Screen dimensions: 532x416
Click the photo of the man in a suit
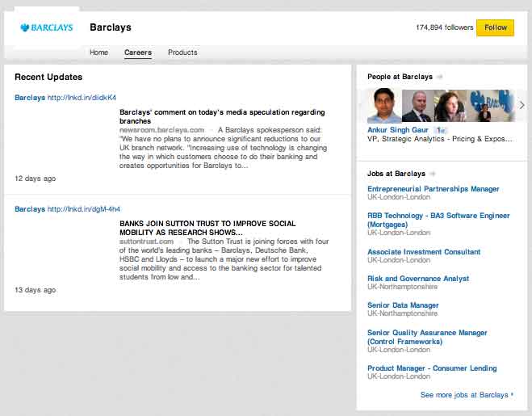[x=417, y=106]
